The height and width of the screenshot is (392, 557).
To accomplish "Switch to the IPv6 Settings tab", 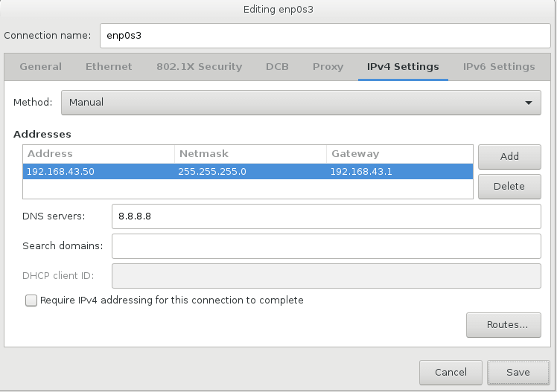I will tap(498, 67).
